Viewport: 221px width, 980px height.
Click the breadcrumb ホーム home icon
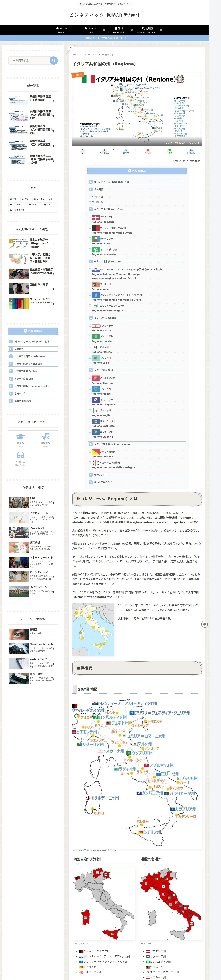click(x=74, y=55)
